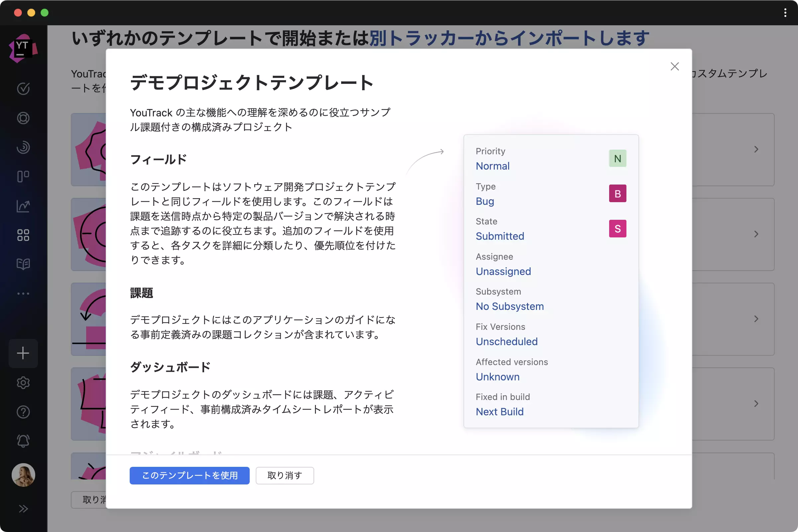Open the Settings gear icon
798x532 pixels.
tap(23, 383)
